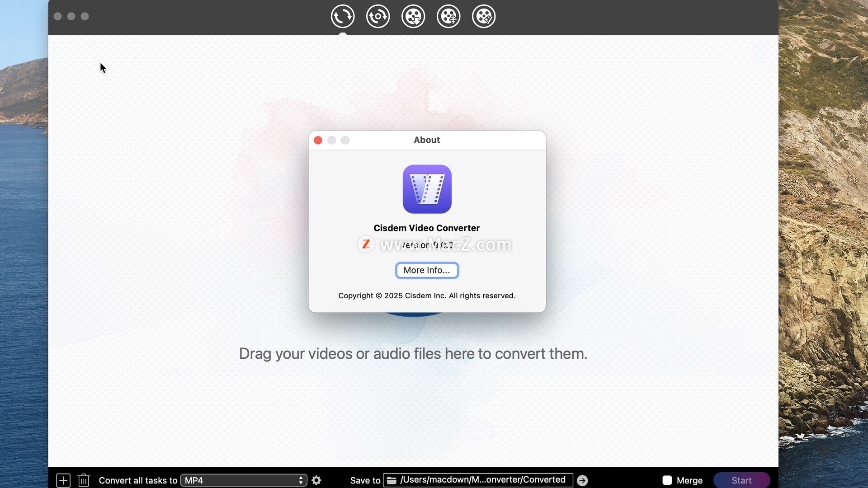Click the drag-your-videos drop area text
The width and height of the screenshot is (868, 488).
click(x=413, y=354)
